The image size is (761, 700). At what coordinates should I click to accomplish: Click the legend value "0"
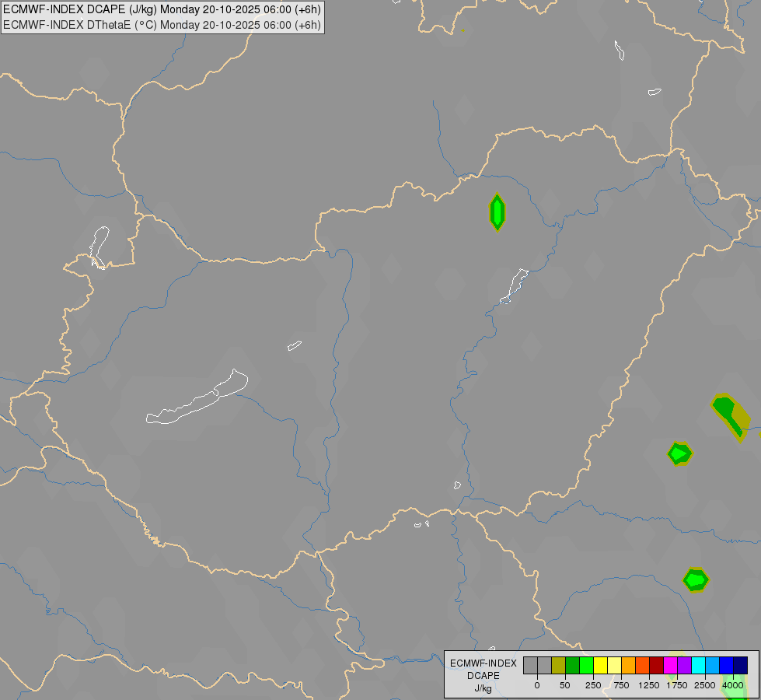coord(537,685)
